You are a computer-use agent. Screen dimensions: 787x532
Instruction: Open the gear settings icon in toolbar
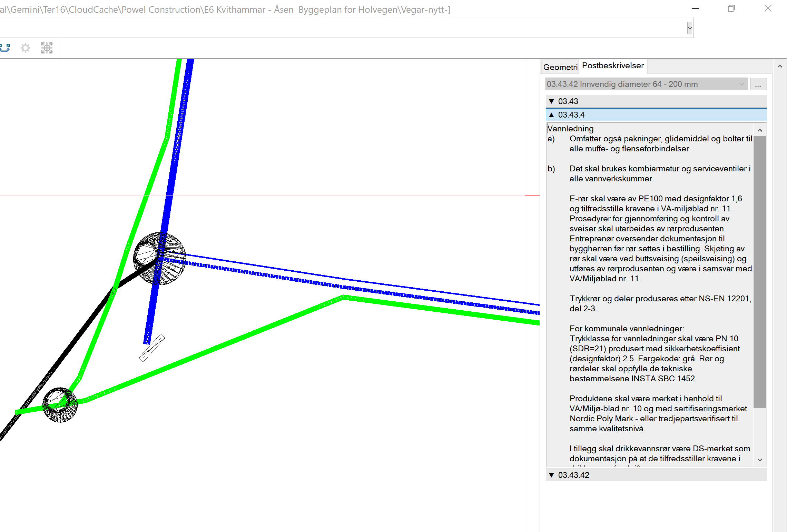[26, 48]
